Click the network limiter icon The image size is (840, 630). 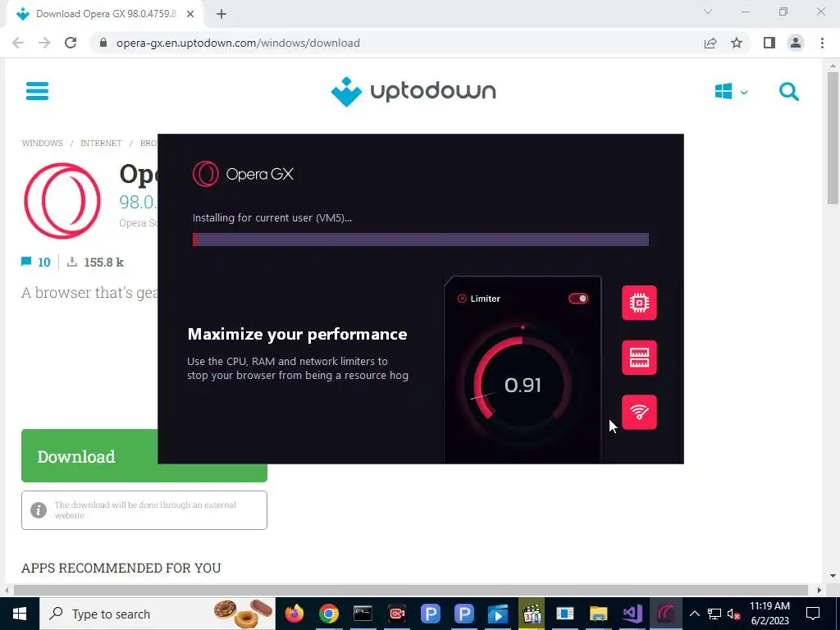639,412
